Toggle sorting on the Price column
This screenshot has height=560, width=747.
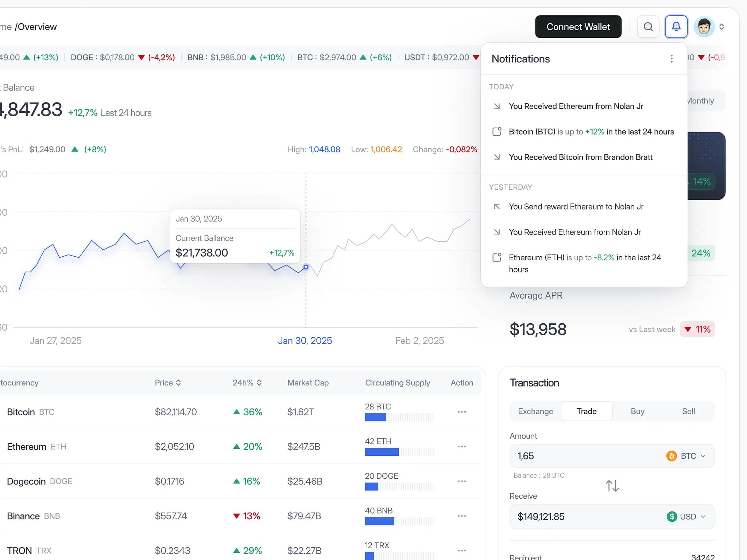(179, 382)
